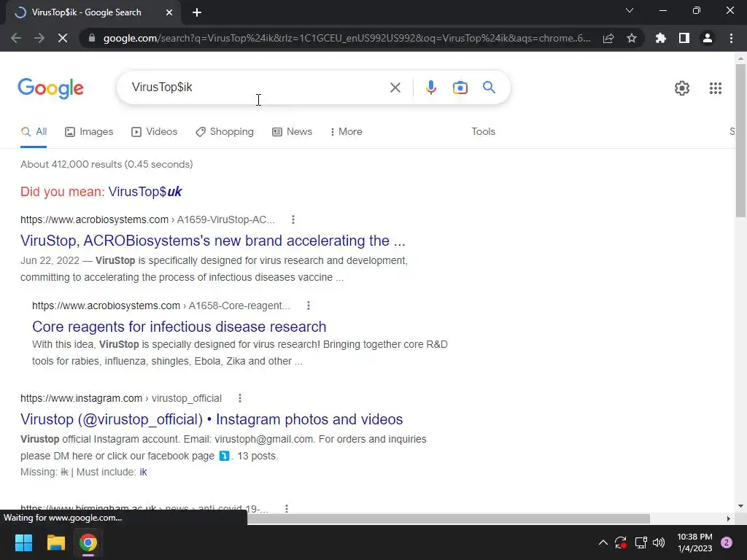Go back to previous page
The height and width of the screenshot is (560, 747).
[x=16, y=38]
